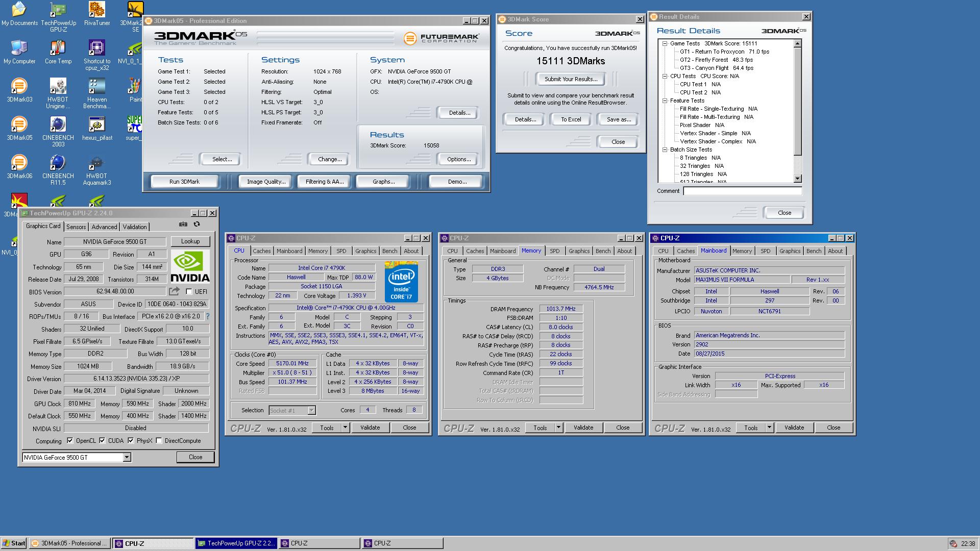Click Result Details scrollbar up arrow
This screenshot has width=980, height=551.
point(798,44)
